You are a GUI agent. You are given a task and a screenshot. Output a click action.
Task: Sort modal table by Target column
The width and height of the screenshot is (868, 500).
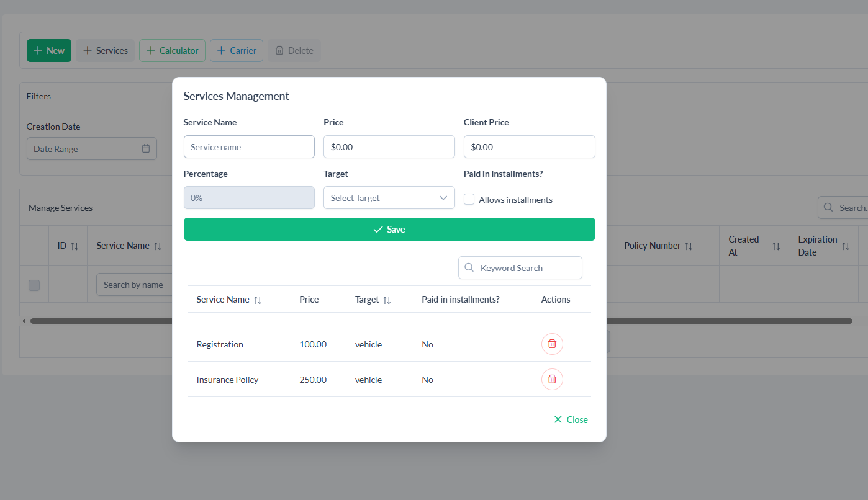click(387, 300)
